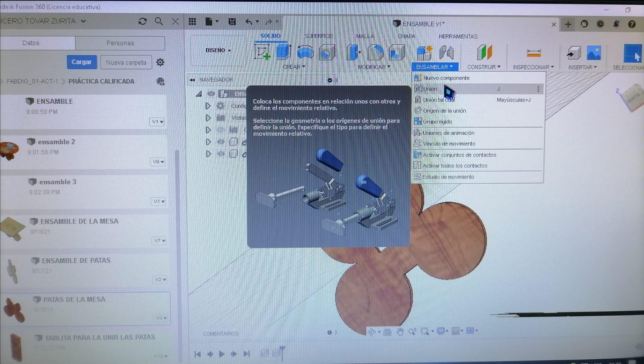644x364 pixels.
Task: Open the job status clock icon
Action: point(600,24)
